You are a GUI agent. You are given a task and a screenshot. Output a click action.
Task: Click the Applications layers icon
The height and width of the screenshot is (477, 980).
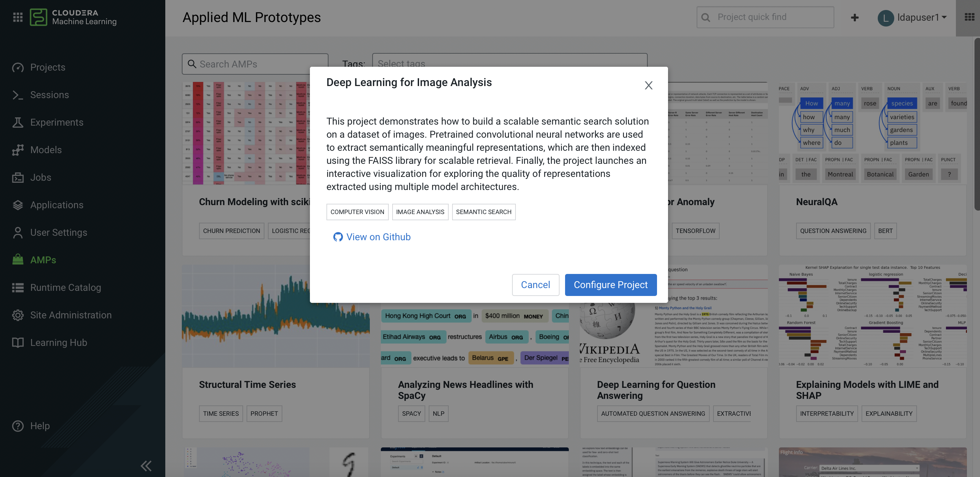coord(18,205)
